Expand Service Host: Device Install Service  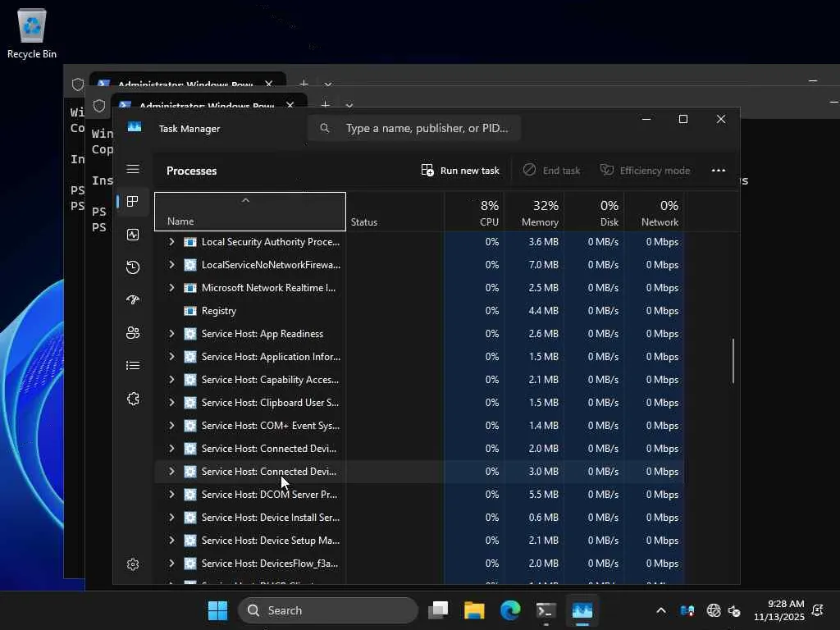[171, 518]
